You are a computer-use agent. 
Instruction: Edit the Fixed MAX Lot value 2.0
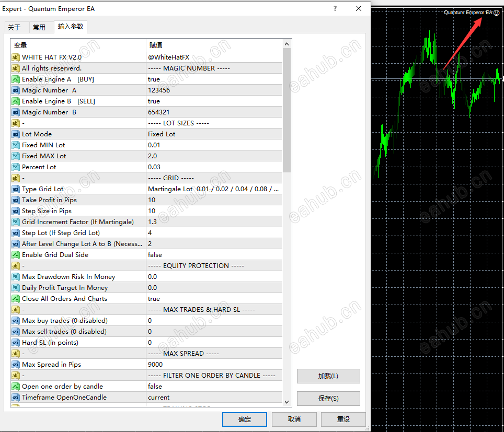214,156
